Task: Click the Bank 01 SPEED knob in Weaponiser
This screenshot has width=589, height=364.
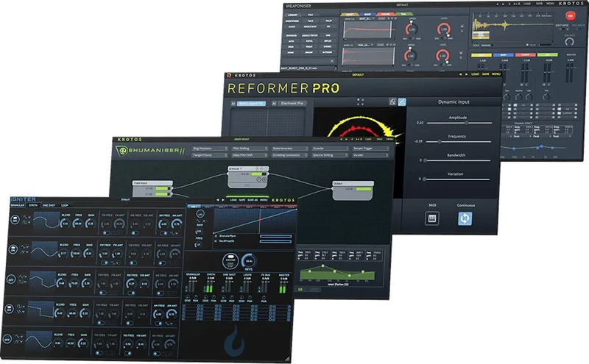Action: click(412, 29)
